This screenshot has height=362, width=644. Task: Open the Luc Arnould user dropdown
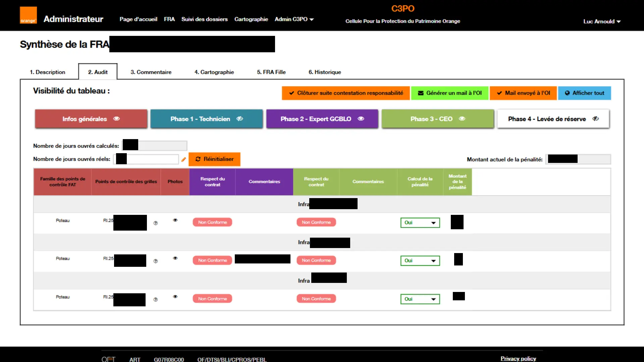click(602, 21)
